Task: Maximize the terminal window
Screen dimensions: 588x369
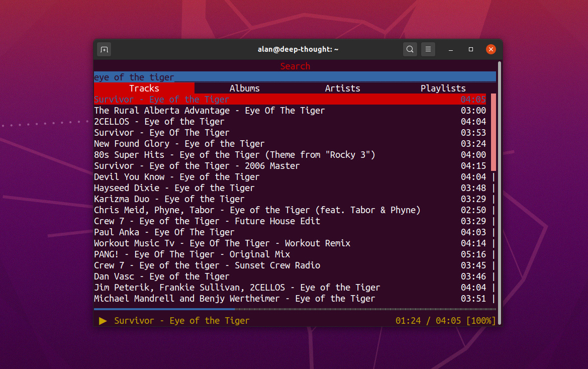Action: click(470, 49)
